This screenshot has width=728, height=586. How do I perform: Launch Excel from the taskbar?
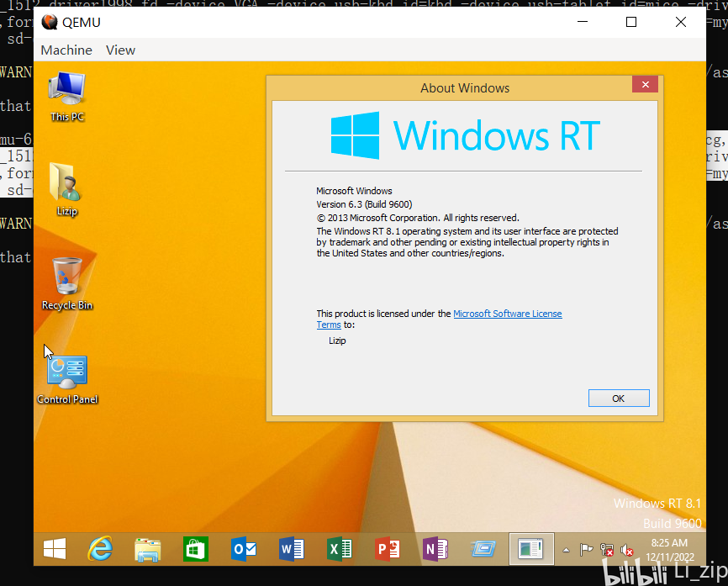[x=340, y=549]
